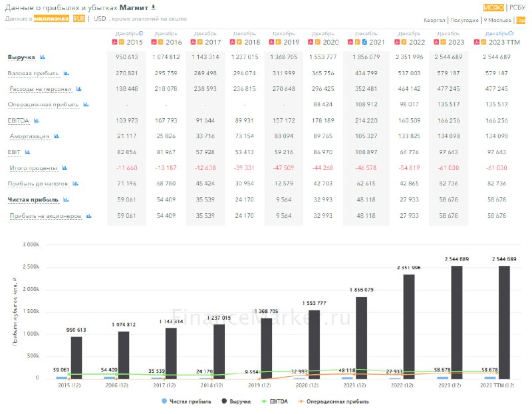Switch period to 9 Месяцев
Viewport: 532px width, 414px height.
point(497,21)
